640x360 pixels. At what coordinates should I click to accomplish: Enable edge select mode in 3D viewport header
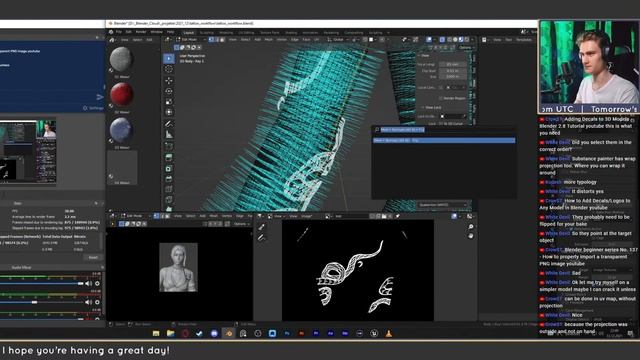[217, 40]
